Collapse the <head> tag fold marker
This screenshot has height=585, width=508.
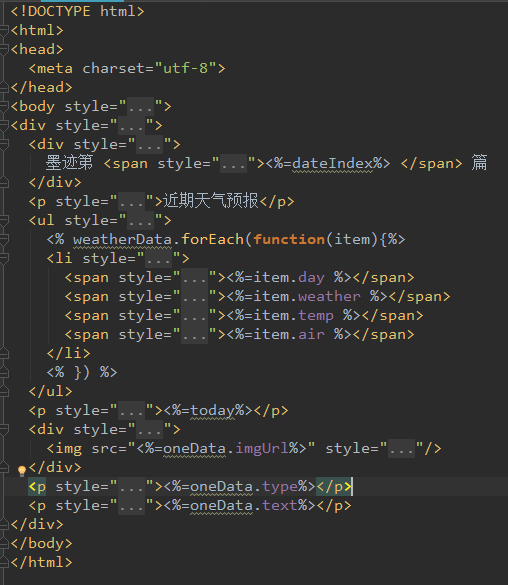(x=3, y=49)
